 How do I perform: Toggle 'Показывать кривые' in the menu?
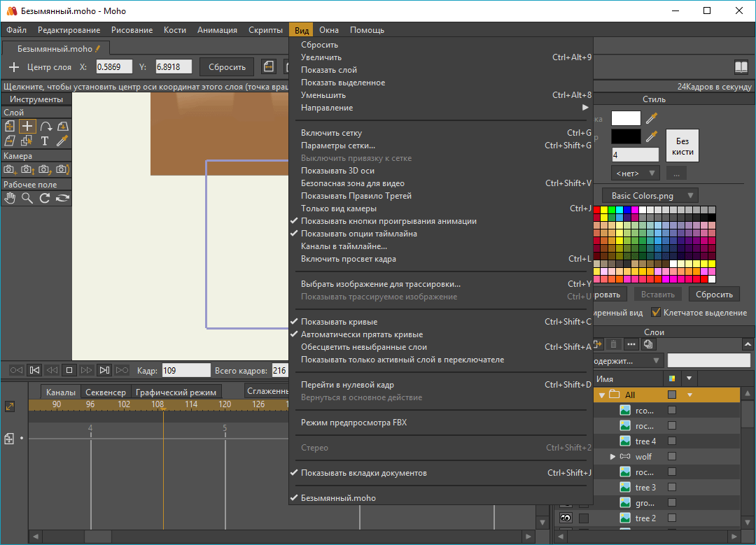pos(339,322)
